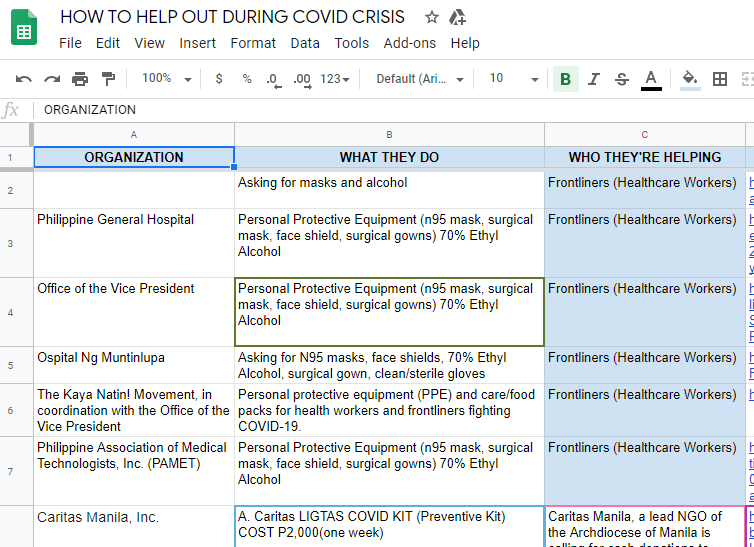Click the document title to rename

coord(232,17)
